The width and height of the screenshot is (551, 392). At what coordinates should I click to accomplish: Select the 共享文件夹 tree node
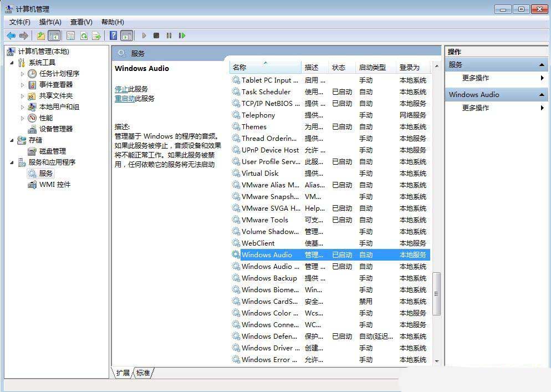56,95
